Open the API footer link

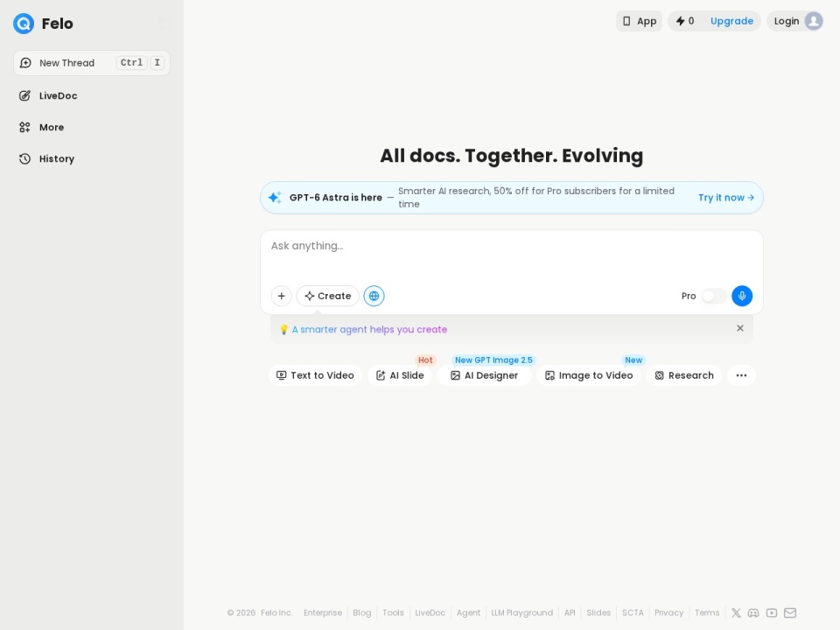(x=570, y=612)
